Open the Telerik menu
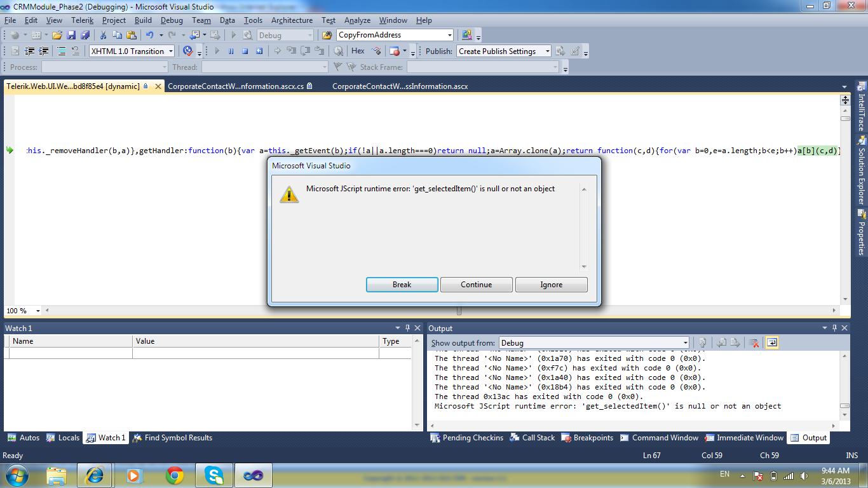Image resolution: width=868 pixels, height=488 pixels. point(82,20)
